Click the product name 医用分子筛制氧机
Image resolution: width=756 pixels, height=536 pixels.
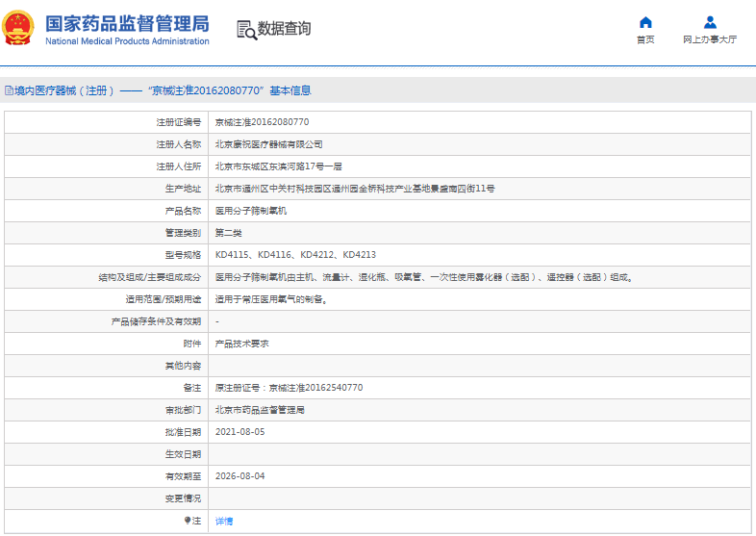[x=250, y=211]
